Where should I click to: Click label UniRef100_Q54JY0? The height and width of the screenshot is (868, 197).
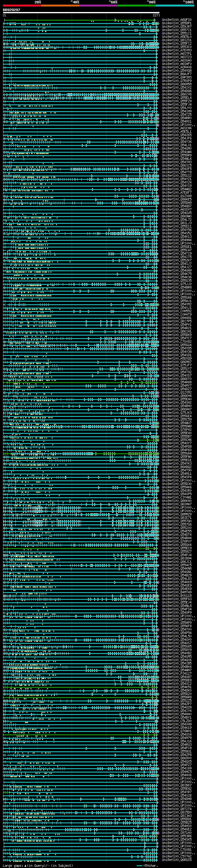(x=176, y=108)
